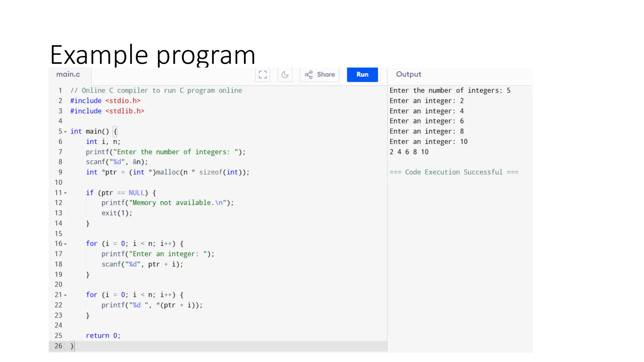Viewport: 644px width, 362px height.
Task: Select the main.c file tab
Action: coord(68,74)
